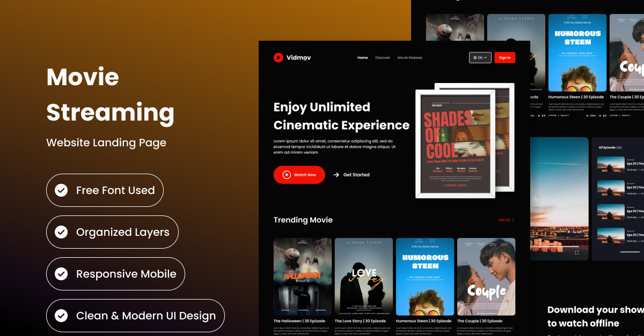Screen dimensions: 644x336
Task: Click the Vidmov red play logo icon
Action: coord(278,57)
